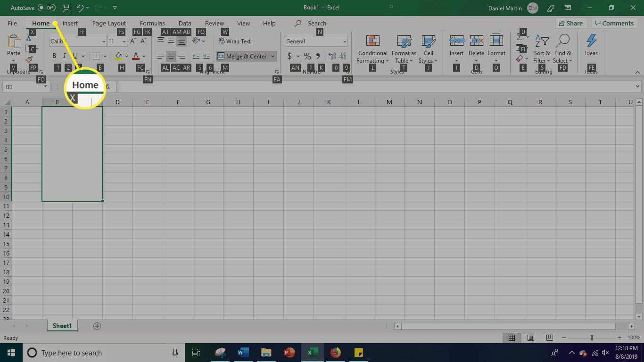Switch to Page Break Preview view
644x362 pixels.
coord(550,338)
